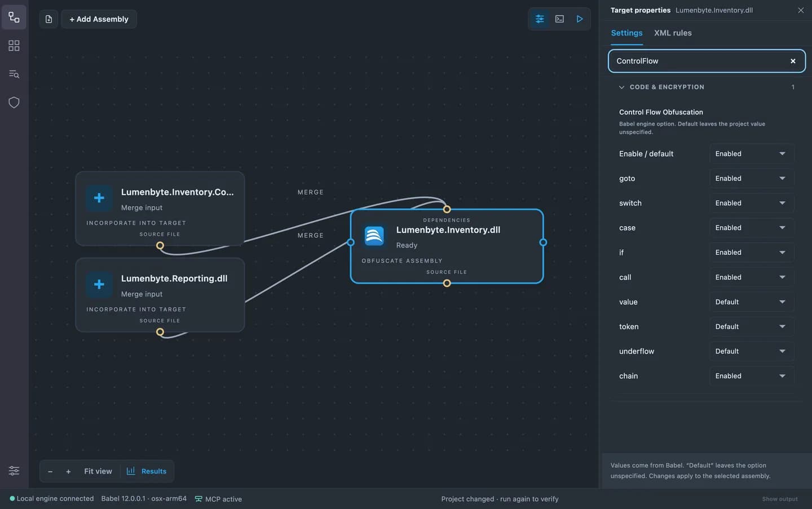Open the call option dropdown

751,277
